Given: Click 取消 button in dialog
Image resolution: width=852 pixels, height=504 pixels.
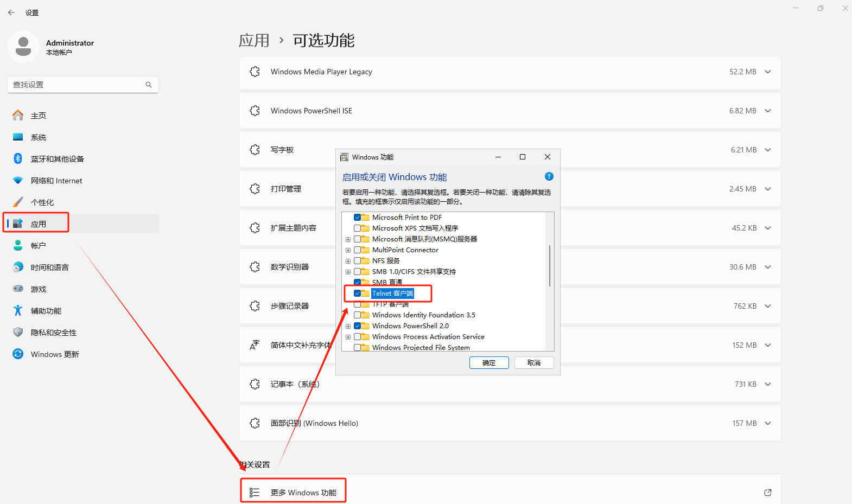Looking at the screenshot, I should pyautogui.click(x=534, y=362).
